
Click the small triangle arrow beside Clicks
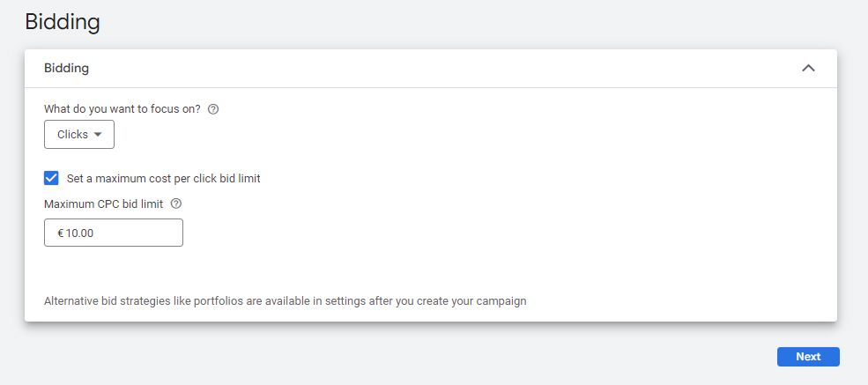click(98, 135)
